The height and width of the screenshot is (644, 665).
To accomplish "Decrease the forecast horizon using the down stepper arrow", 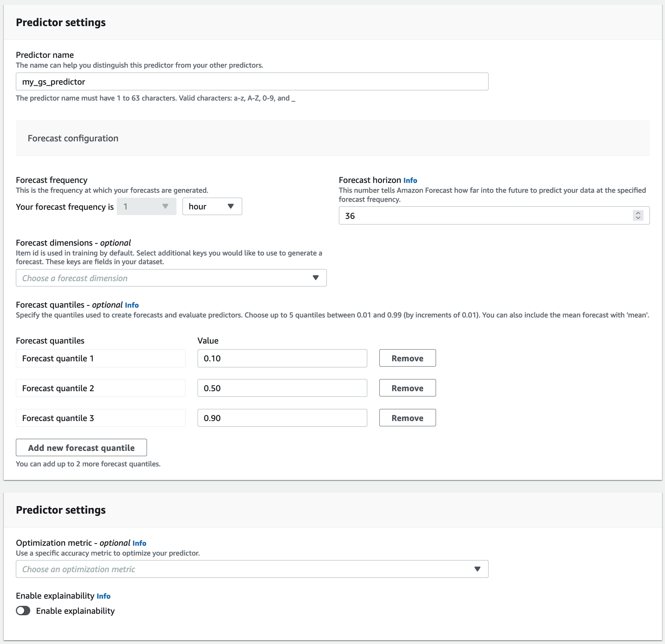I will click(x=637, y=218).
